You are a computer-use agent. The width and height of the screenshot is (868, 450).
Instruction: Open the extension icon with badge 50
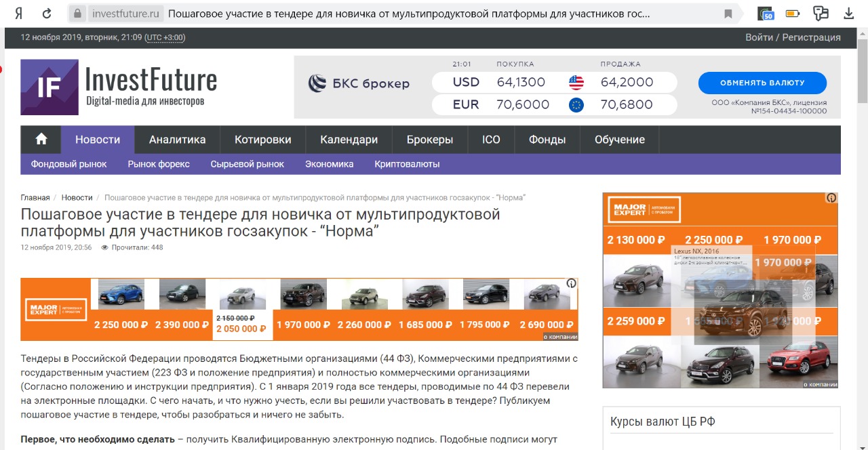766,14
